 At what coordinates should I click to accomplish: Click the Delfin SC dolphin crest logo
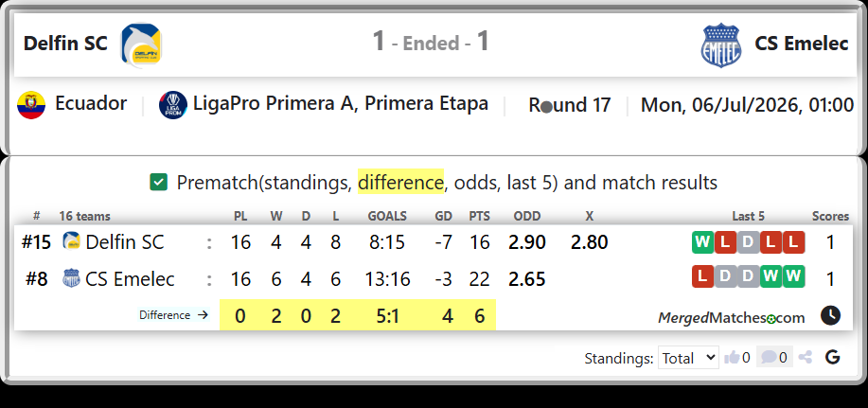(141, 44)
